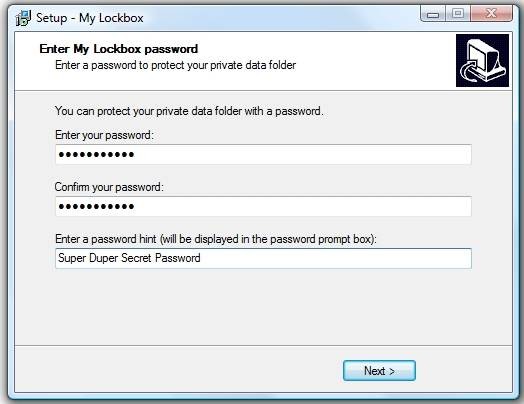Proceed with the Next > button

tap(379, 371)
